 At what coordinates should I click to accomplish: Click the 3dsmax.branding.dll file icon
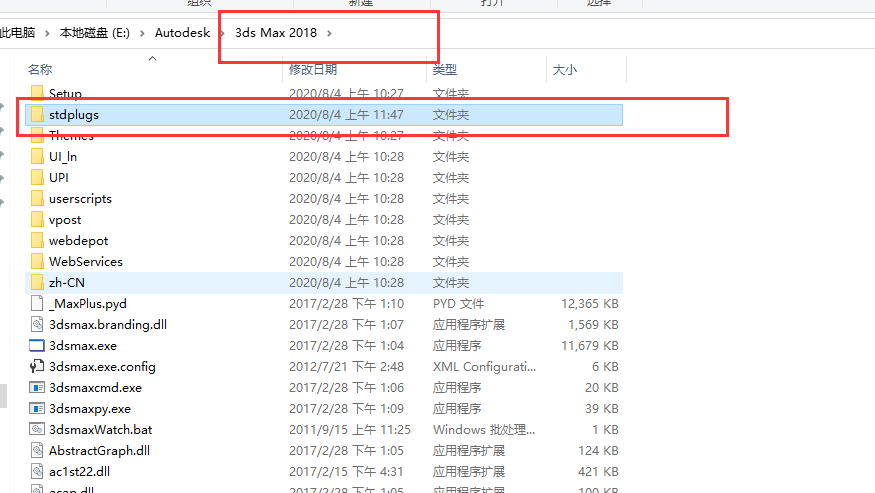click(x=37, y=324)
